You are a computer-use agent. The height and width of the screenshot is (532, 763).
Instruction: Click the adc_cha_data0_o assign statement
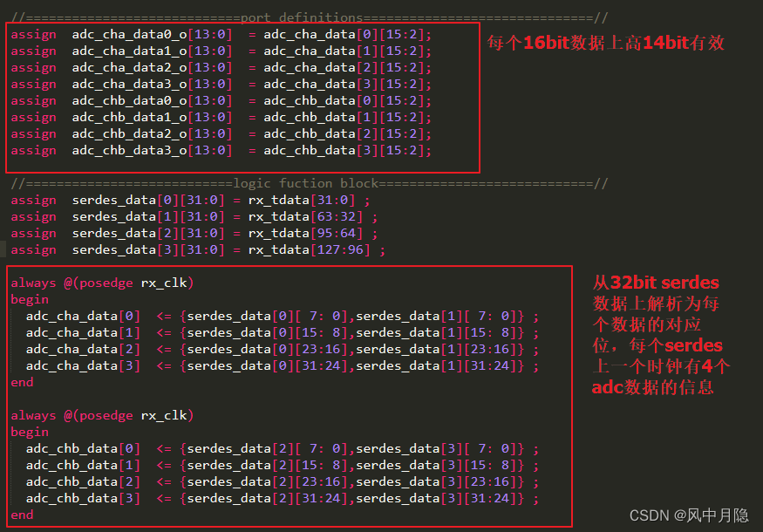click(x=174, y=34)
